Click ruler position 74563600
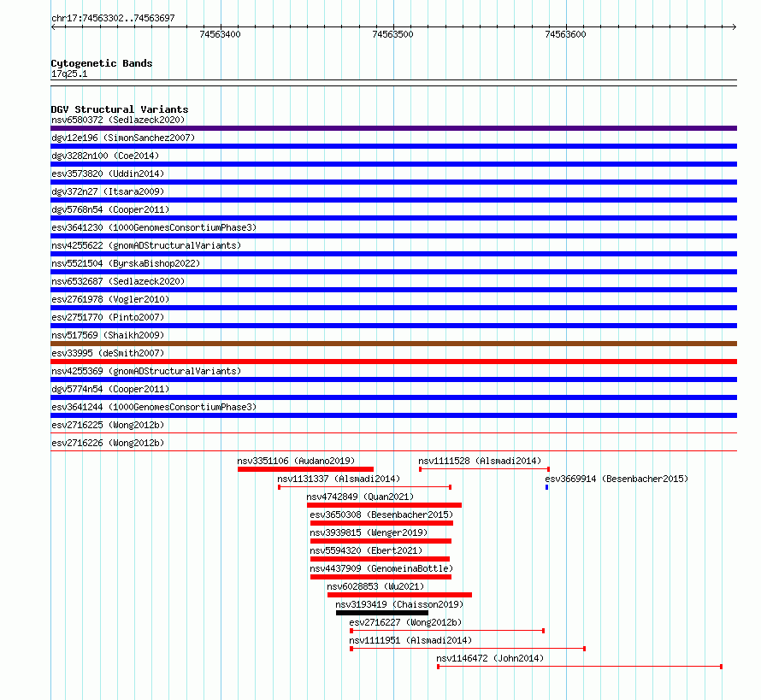Screen dimensions: 761x700 (x=565, y=34)
